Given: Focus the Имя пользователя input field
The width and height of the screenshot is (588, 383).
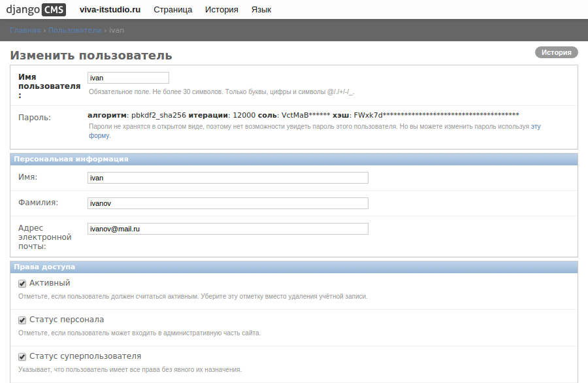Looking at the screenshot, I should (x=128, y=78).
